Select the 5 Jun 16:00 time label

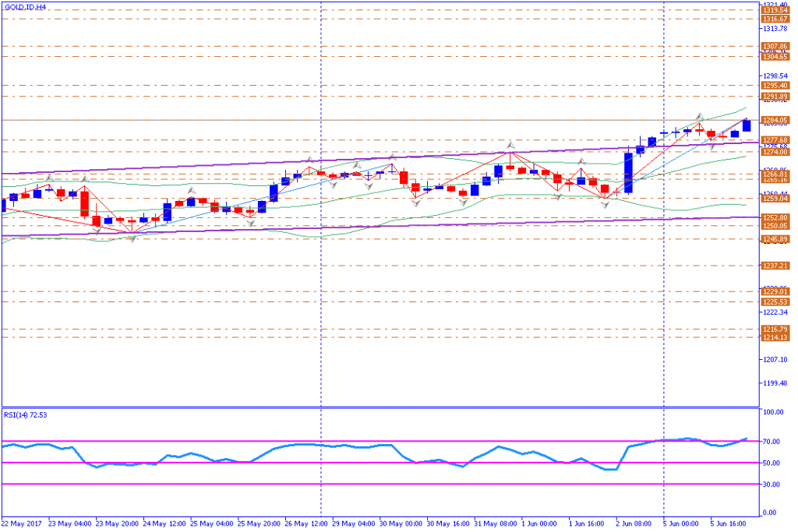pyautogui.click(x=730, y=523)
